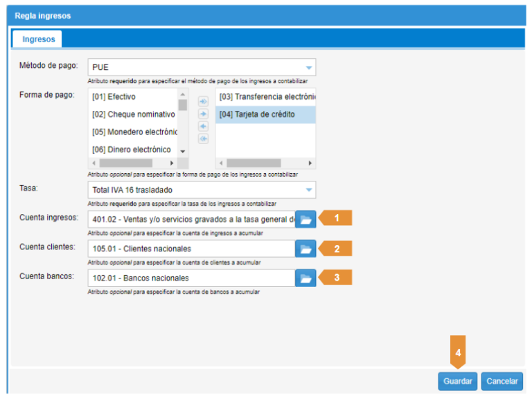Image resolution: width=532 pixels, height=399 pixels.
Task: Click the available list scroll down arrow
Action: point(183,151)
